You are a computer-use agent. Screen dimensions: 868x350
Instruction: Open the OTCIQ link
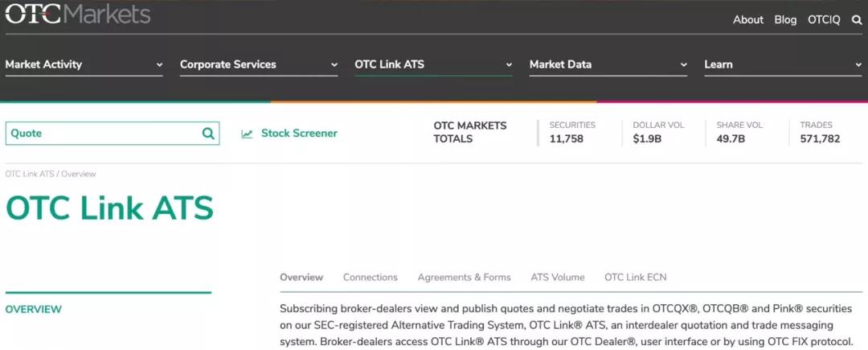[824, 20]
